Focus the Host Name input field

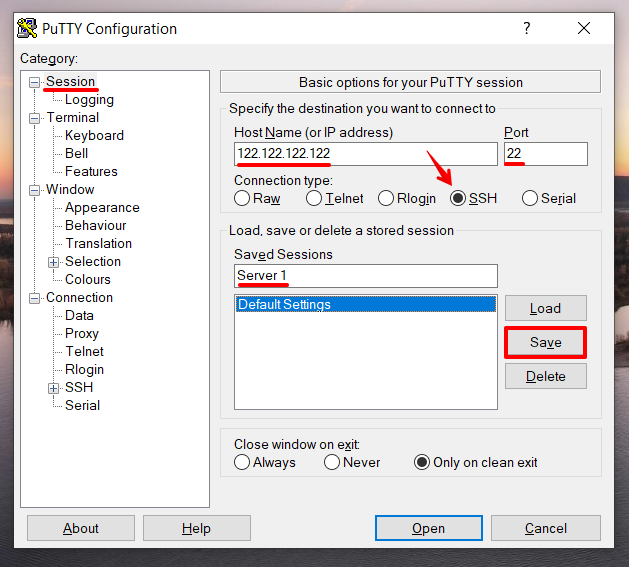click(365, 154)
